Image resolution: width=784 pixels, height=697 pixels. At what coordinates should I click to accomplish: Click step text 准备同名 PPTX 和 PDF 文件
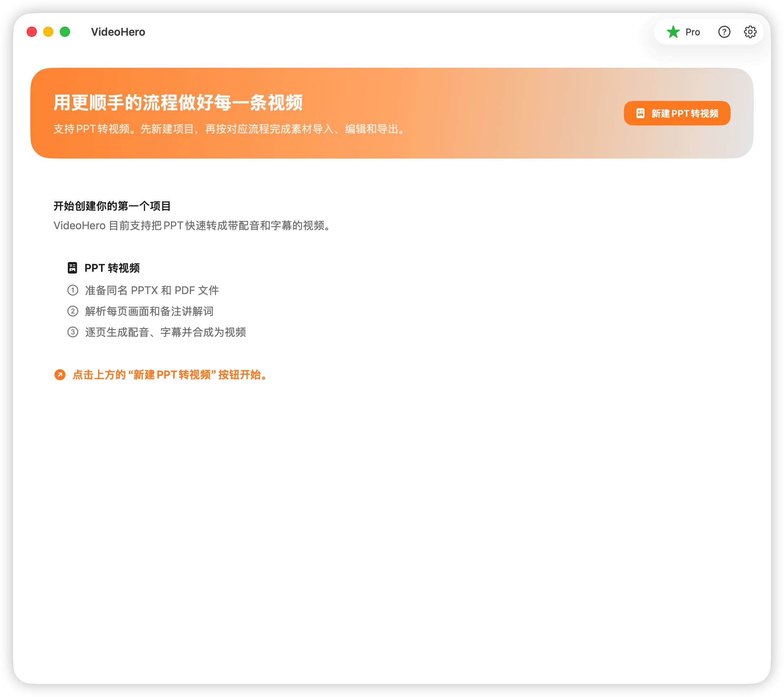click(x=152, y=290)
